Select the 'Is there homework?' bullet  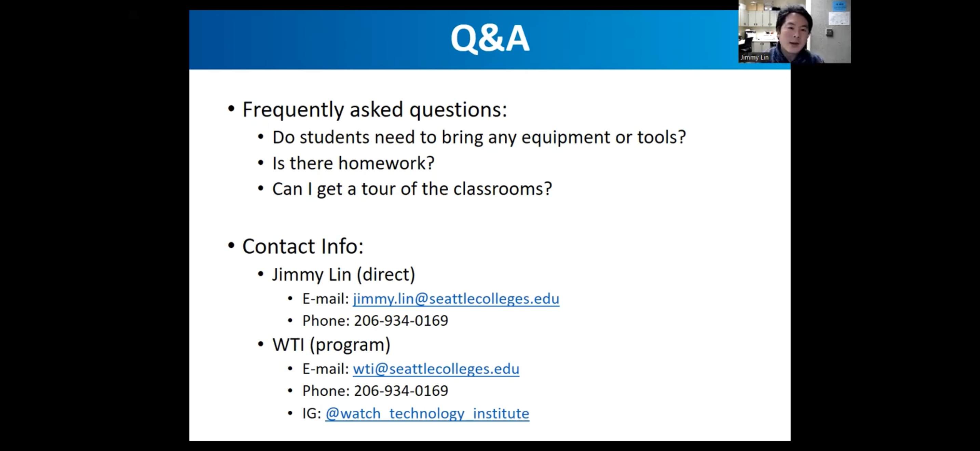(x=353, y=163)
